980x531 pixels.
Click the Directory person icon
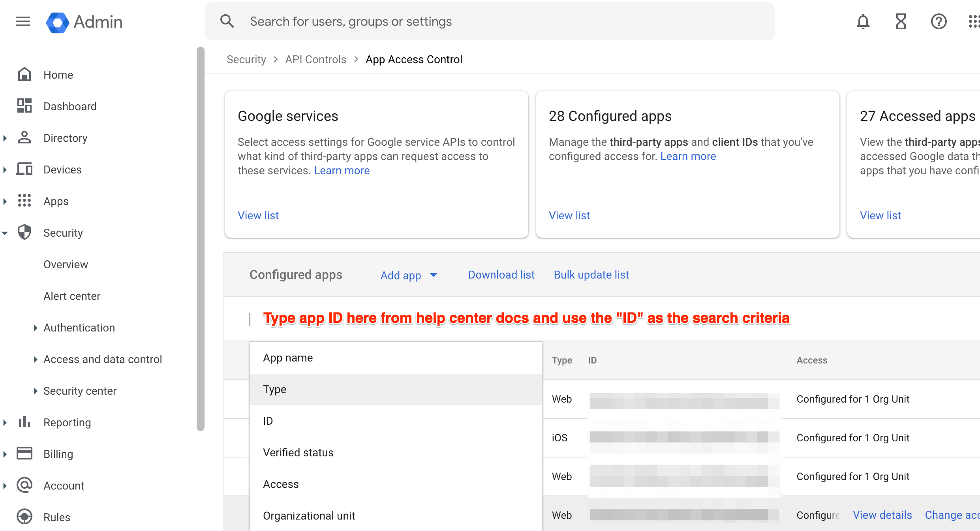[24, 137]
